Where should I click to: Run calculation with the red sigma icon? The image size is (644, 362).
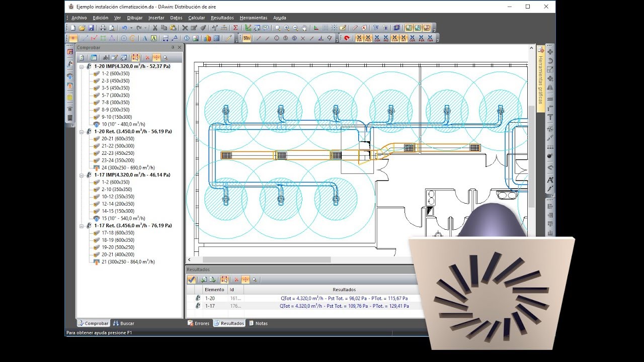235,28
